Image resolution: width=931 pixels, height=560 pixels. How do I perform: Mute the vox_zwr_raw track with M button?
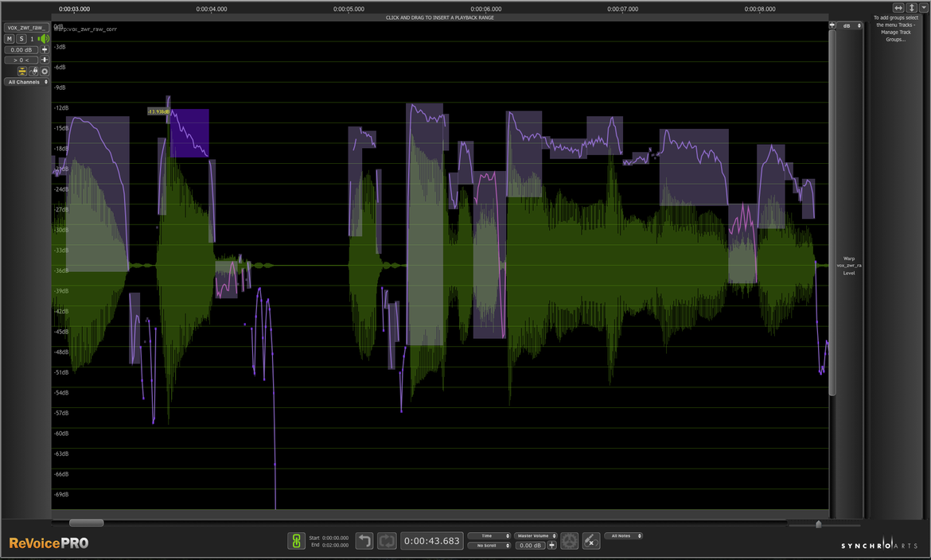coord(9,39)
